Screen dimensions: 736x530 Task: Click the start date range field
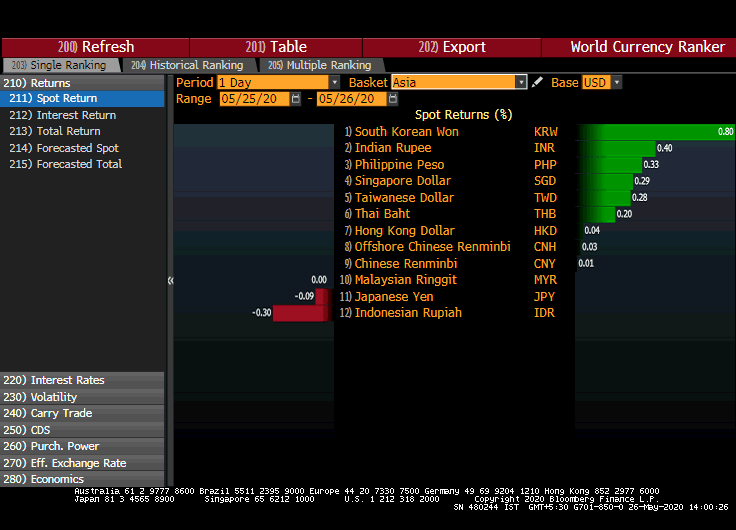pos(253,99)
